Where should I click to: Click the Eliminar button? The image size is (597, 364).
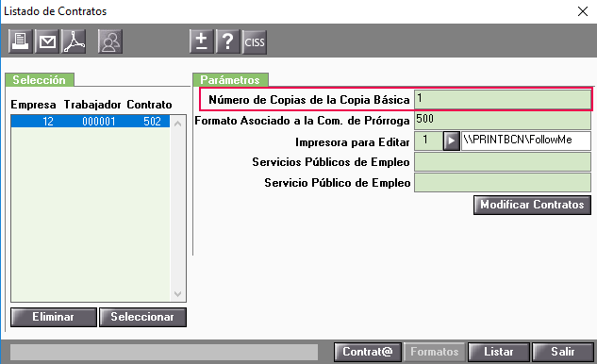54,317
